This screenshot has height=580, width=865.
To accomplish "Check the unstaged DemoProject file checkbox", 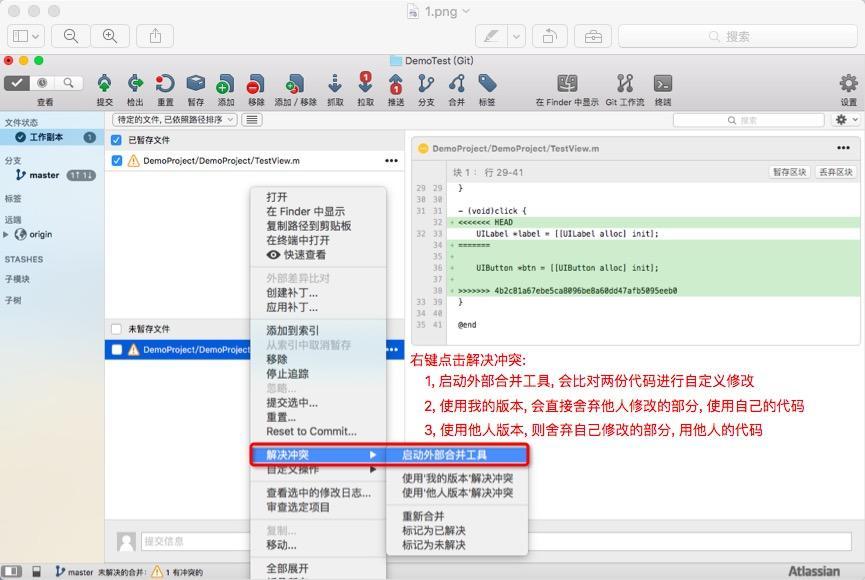I will [x=116, y=349].
